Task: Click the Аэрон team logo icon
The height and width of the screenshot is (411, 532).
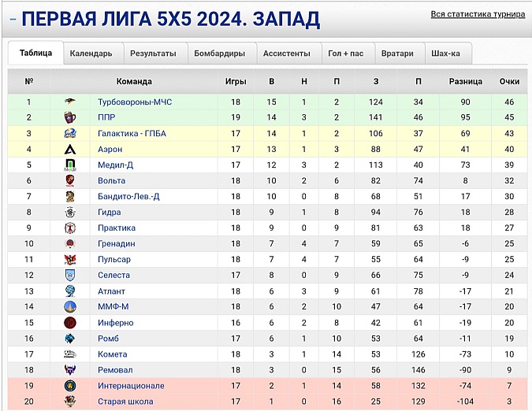Action: pyautogui.click(x=70, y=149)
